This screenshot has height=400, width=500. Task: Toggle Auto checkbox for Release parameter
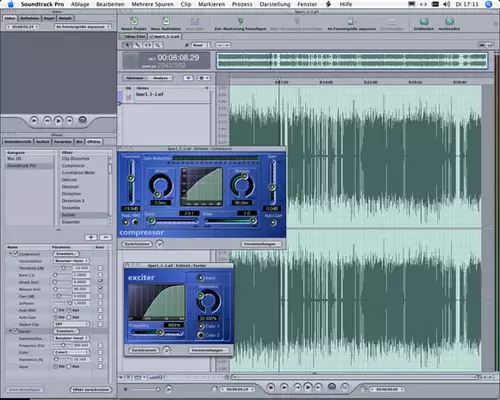click(x=100, y=289)
